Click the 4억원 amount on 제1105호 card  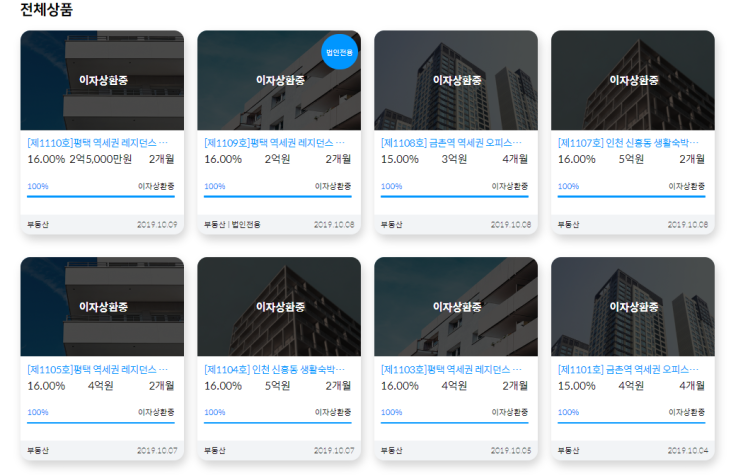pos(100,386)
